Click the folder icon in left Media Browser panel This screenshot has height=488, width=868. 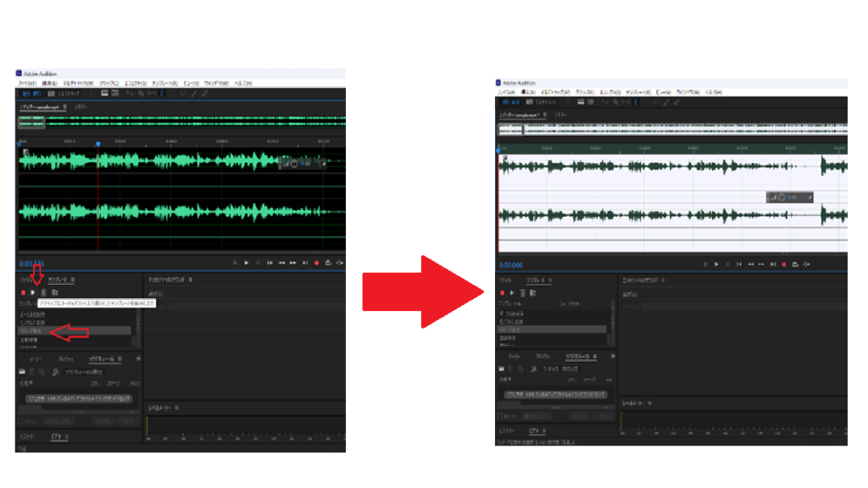[24, 371]
